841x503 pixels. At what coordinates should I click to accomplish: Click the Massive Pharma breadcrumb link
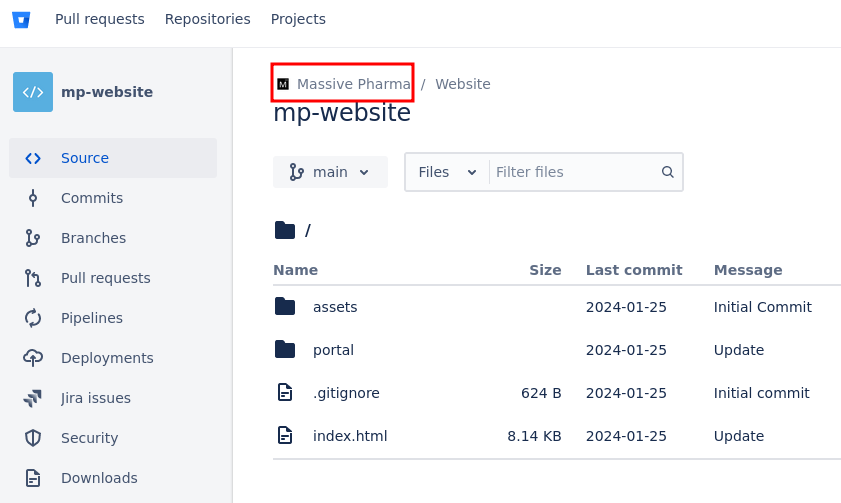click(353, 84)
